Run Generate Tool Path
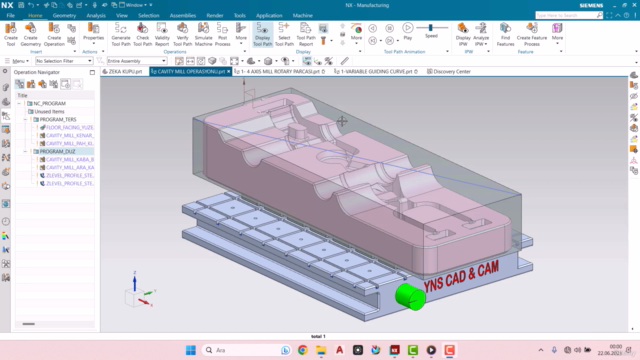 [x=121, y=34]
